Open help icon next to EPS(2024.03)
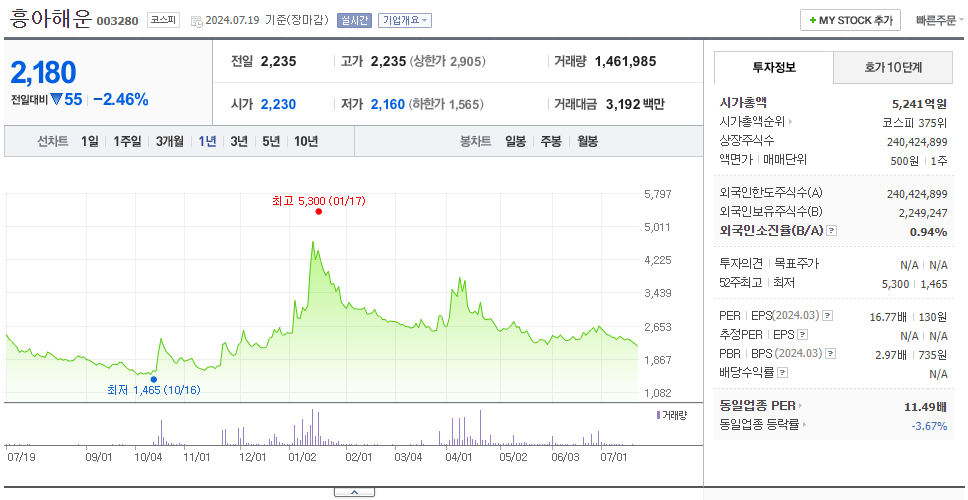The width and height of the screenshot is (968, 500). click(827, 316)
